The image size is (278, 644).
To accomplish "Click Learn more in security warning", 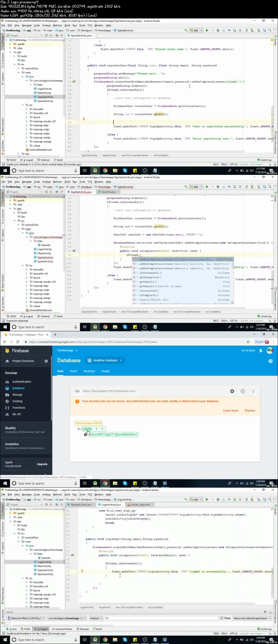I will (x=230, y=411).
